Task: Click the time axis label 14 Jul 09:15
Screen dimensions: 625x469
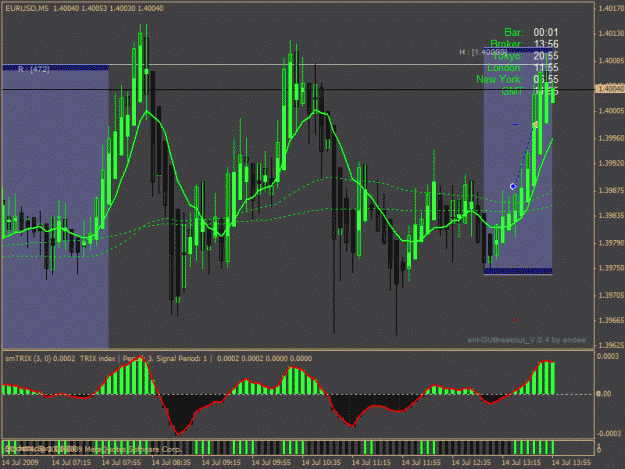Action: (221, 463)
